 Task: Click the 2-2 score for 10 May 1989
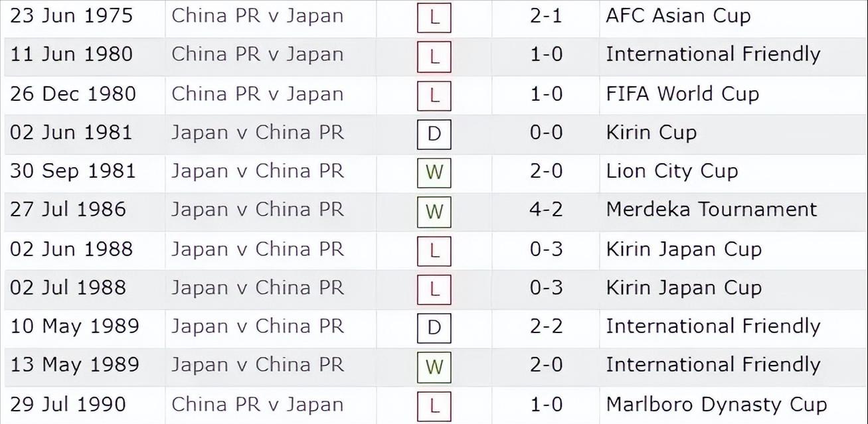[x=546, y=326]
